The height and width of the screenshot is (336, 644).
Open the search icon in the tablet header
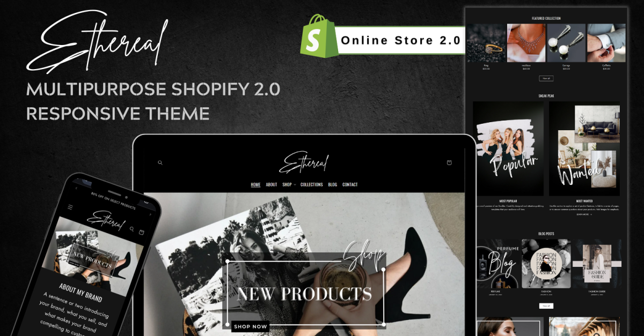pyautogui.click(x=160, y=162)
